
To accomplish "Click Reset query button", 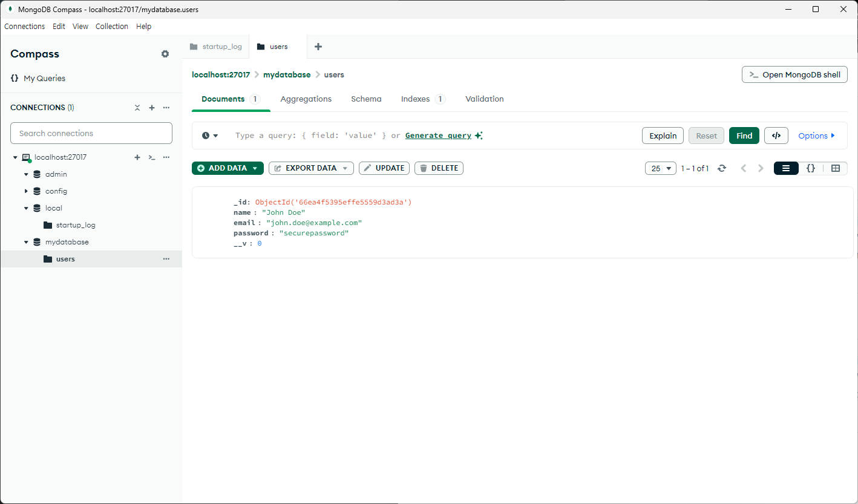I will pos(706,136).
